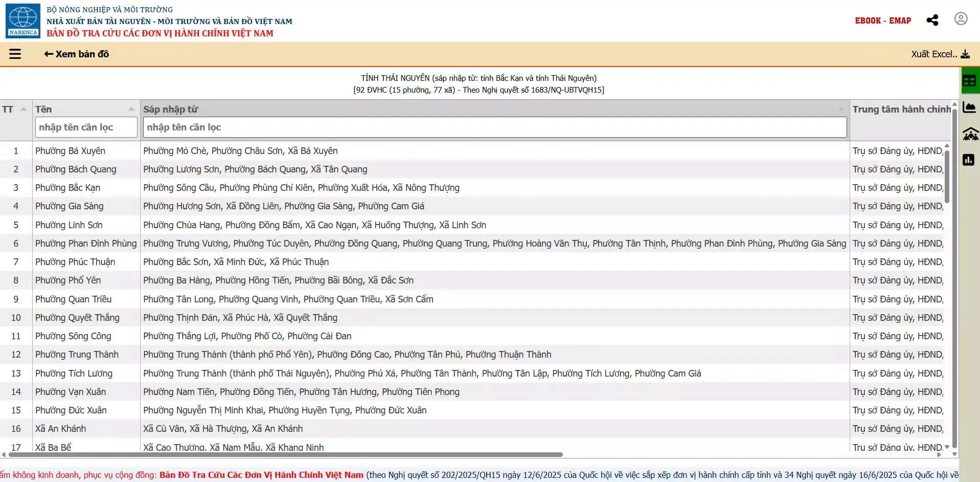Open the user account icon

coord(961,19)
